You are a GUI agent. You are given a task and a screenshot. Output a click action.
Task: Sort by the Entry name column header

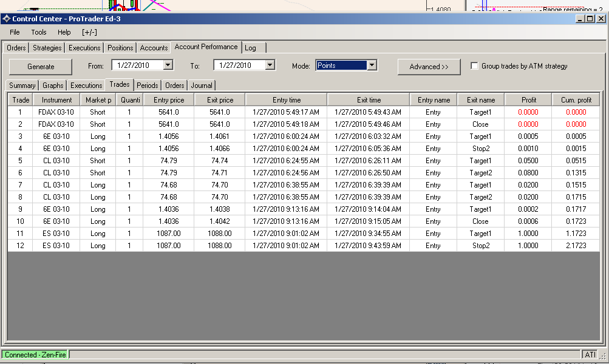click(x=434, y=100)
